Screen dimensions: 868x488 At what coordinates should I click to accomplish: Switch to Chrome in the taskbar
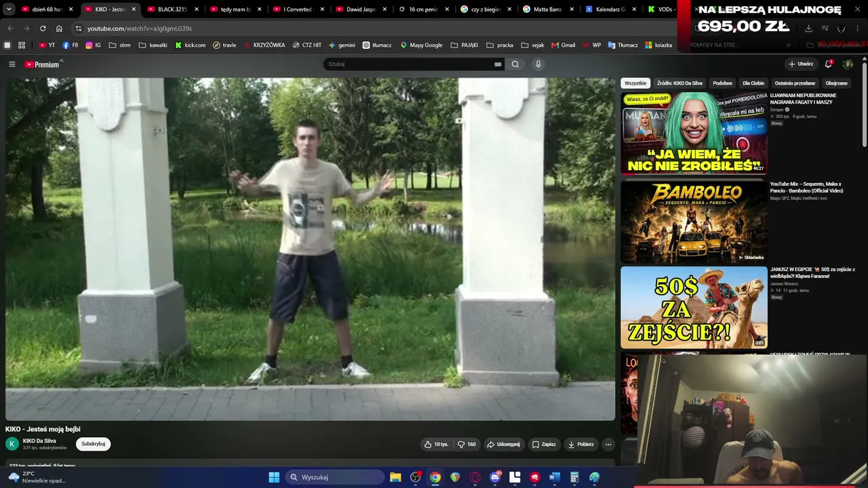pos(435,477)
